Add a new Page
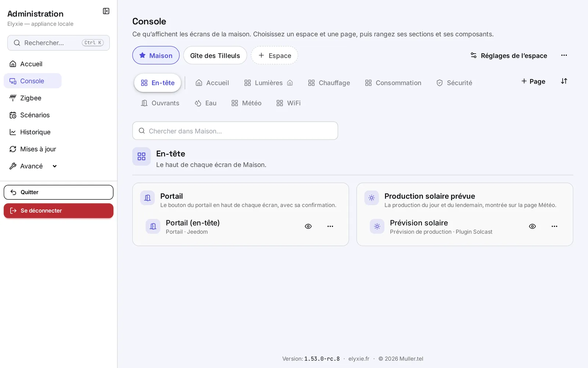The image size is (588, 368). click(x=533, y=81)
